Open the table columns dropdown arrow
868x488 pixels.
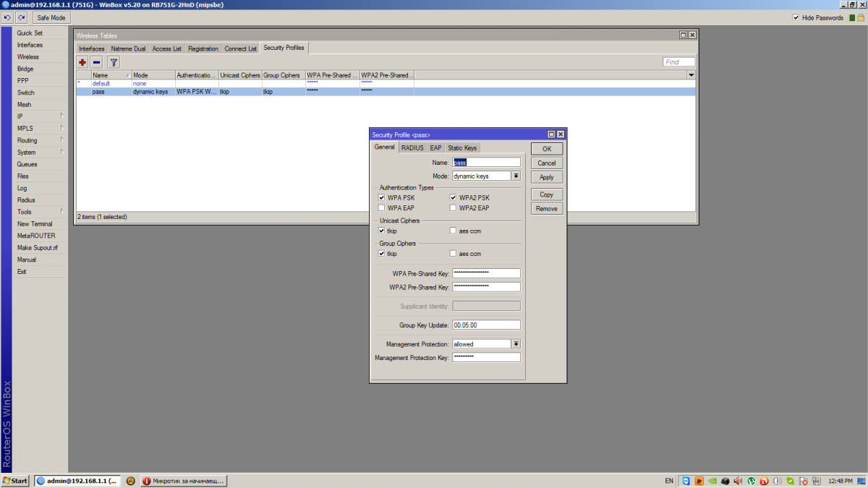691,75
